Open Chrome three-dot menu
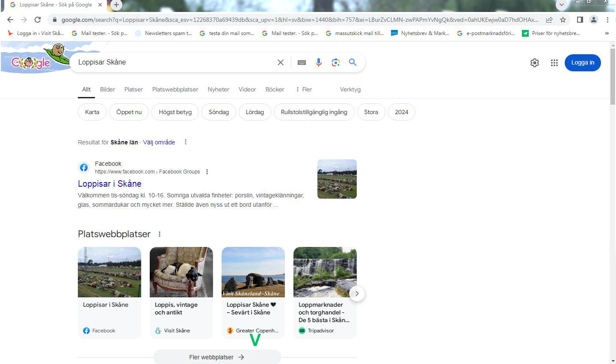The image size is (616, 364). click(x=607, y=20)
